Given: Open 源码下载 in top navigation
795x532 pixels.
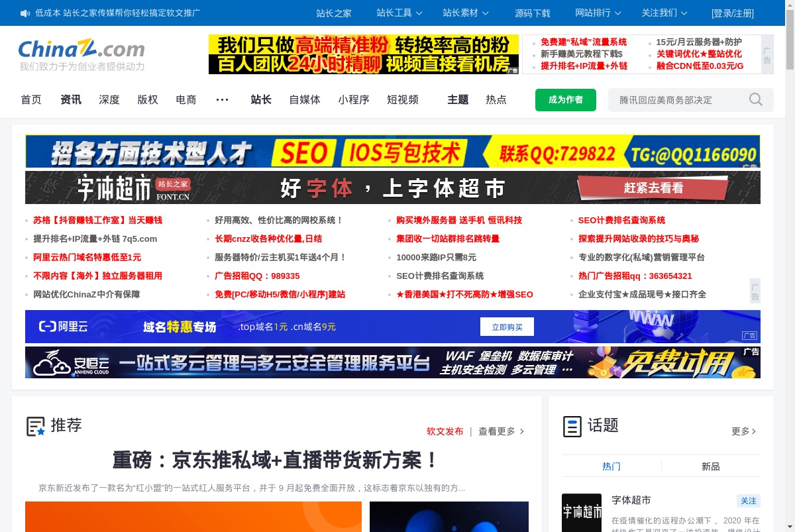Looking at the screenshot, I should (533, 13).
